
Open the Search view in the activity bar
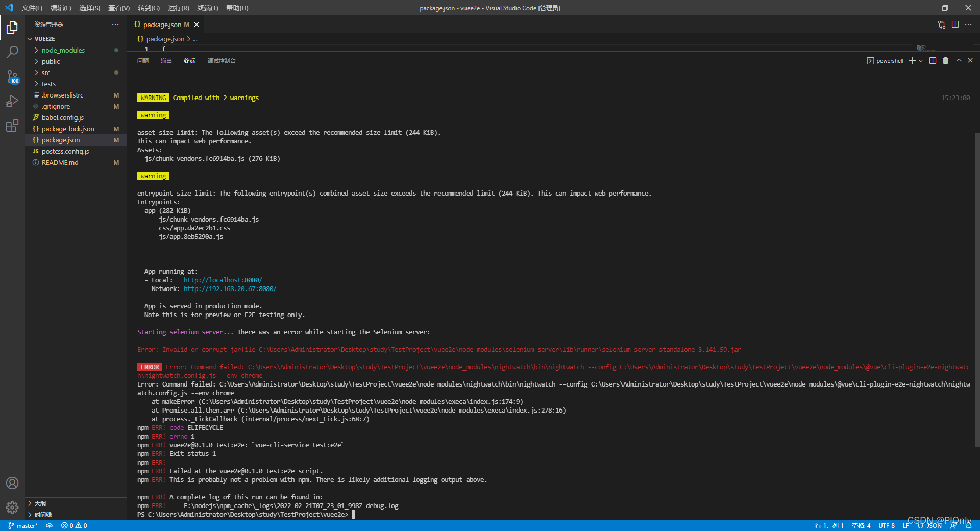point(12,52)
